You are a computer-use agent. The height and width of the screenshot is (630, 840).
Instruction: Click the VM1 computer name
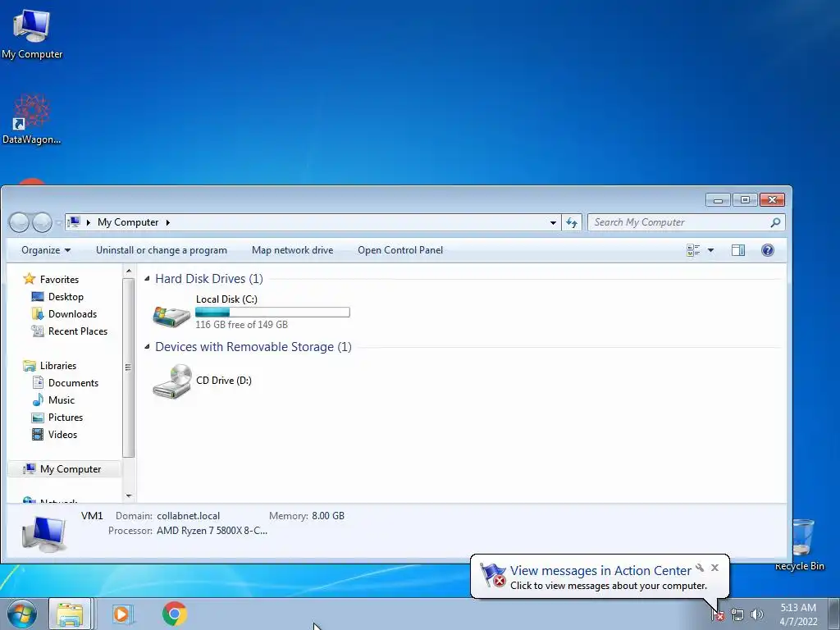coord(92,516)
